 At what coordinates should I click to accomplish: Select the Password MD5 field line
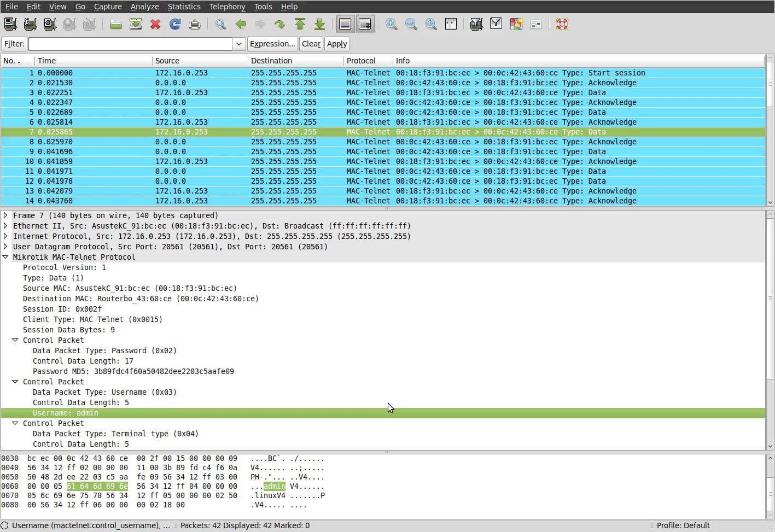click(x=133, y=371)
